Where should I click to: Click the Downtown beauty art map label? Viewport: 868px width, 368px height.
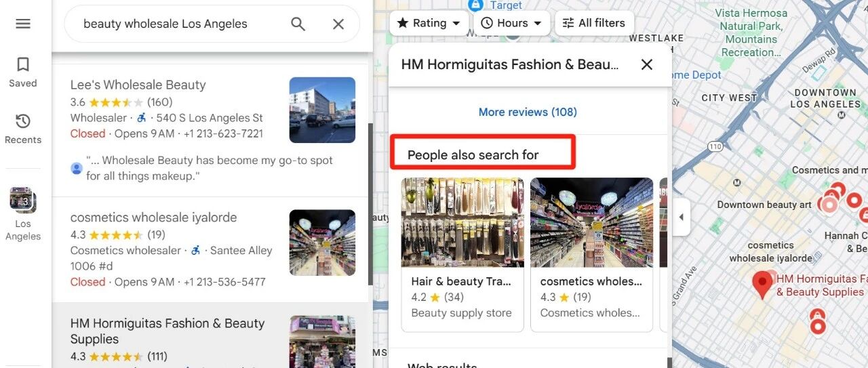[764, 205]
